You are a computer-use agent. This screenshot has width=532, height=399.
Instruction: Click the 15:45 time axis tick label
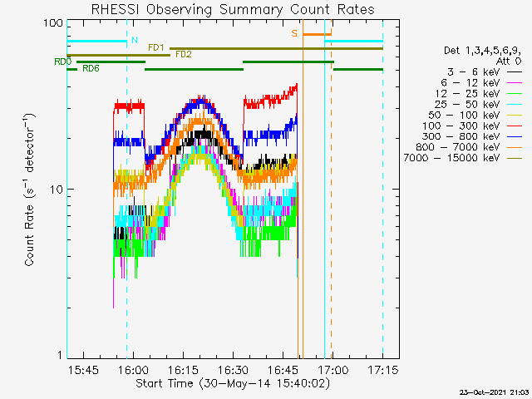83,369
